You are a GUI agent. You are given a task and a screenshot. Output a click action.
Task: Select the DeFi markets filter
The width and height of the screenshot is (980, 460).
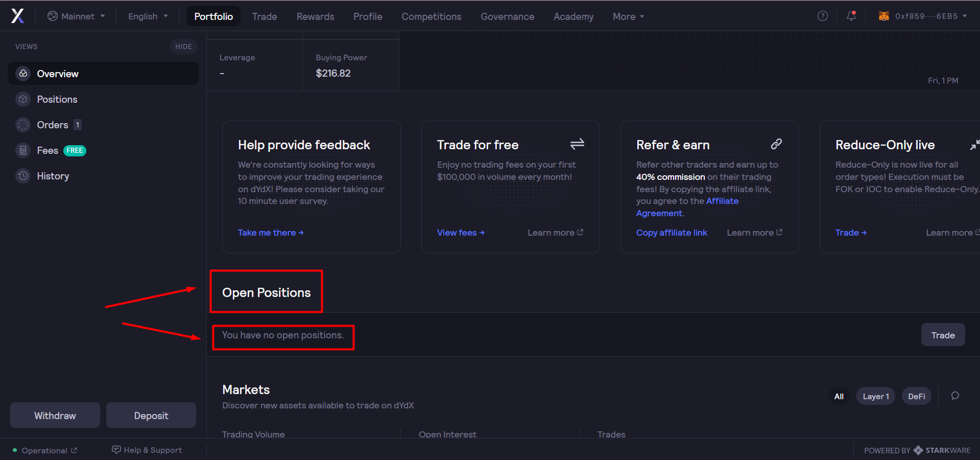916,396
